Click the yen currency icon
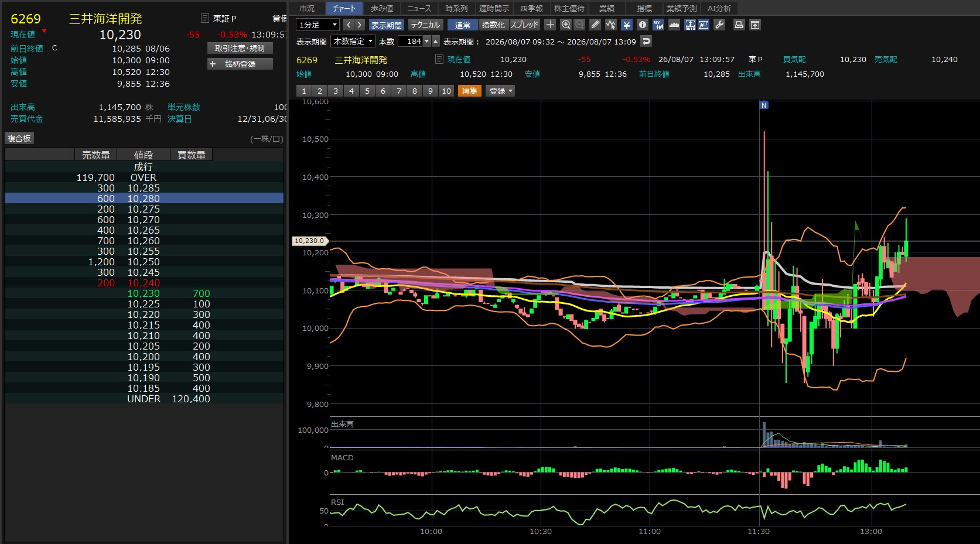Image resolution: width=980 pixels, height=544 pixels. (x=627, y=25)
